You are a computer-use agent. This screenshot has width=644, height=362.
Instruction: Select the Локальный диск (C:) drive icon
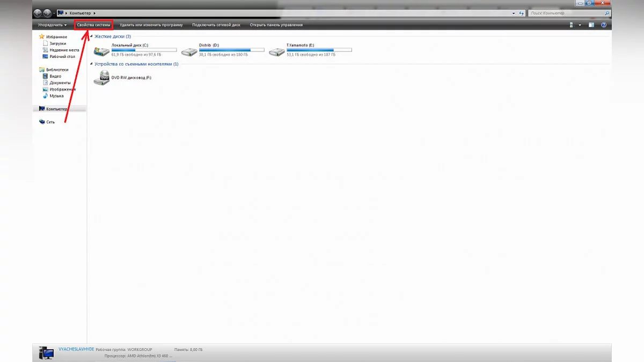coord(101,51)
